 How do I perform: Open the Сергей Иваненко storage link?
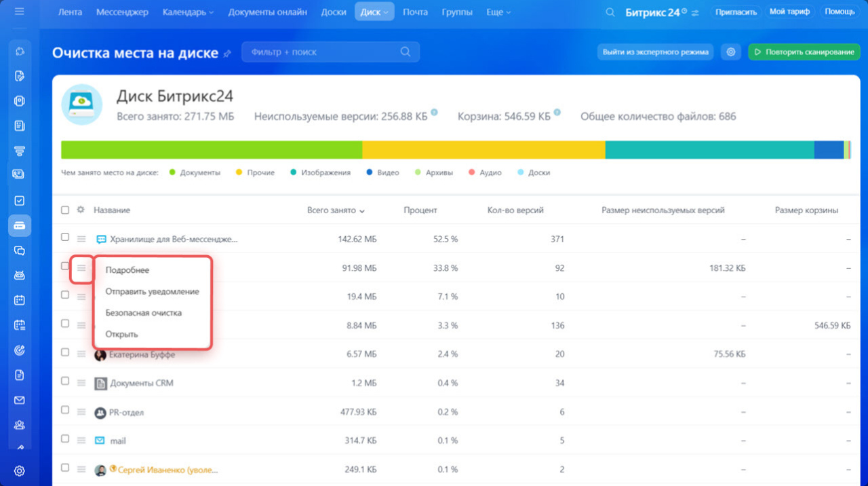[168, 470]
